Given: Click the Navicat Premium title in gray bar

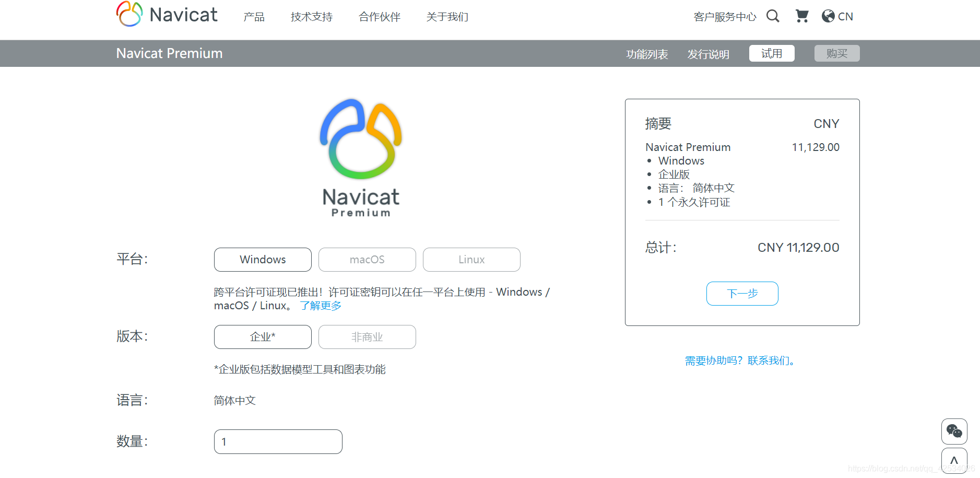Looking at the screenshot, I should (169, 53).
